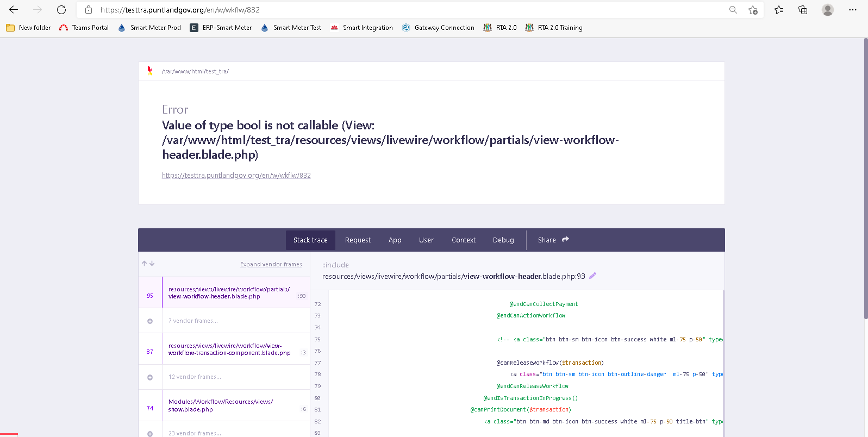868x437 pixels.
Task: Open zoom magnifier in address bar
Action: pos(733,10)
